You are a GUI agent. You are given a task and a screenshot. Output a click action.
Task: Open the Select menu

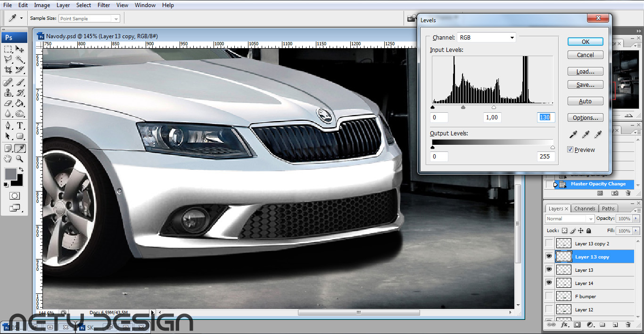click(84, 5)
